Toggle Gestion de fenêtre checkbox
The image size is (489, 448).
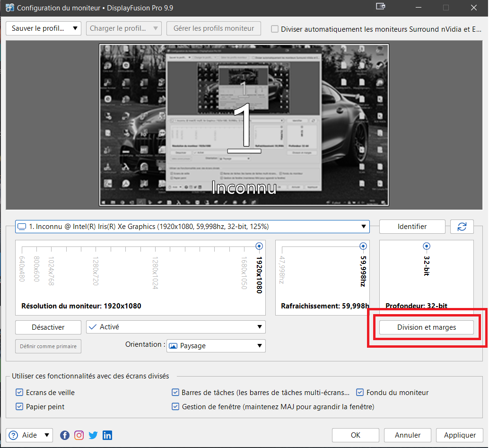tap(175, 406)
